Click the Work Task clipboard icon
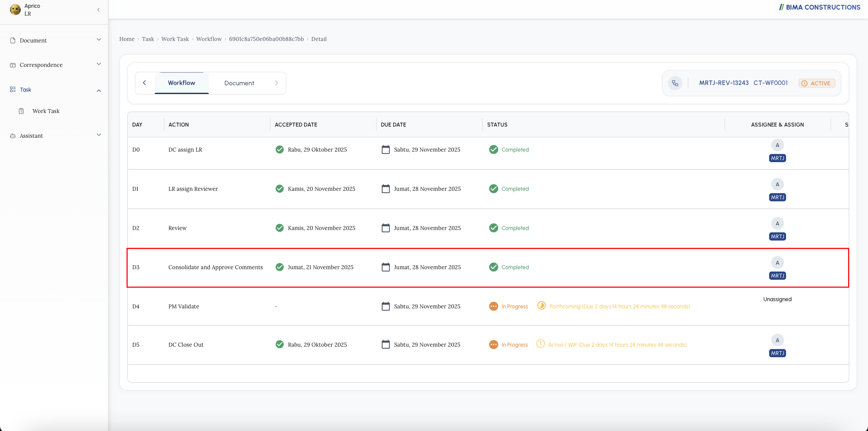868x431 pixels. click(21, 111)
